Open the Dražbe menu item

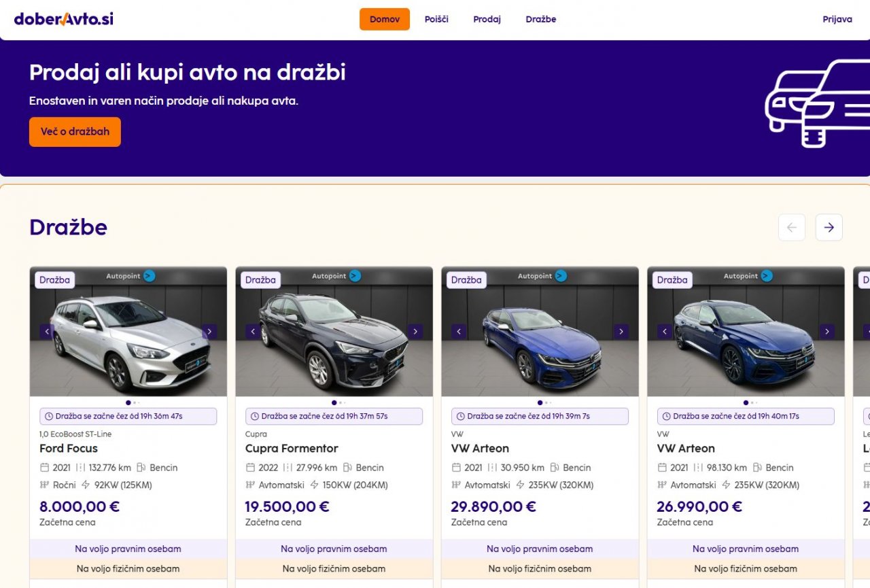point(541,19)
